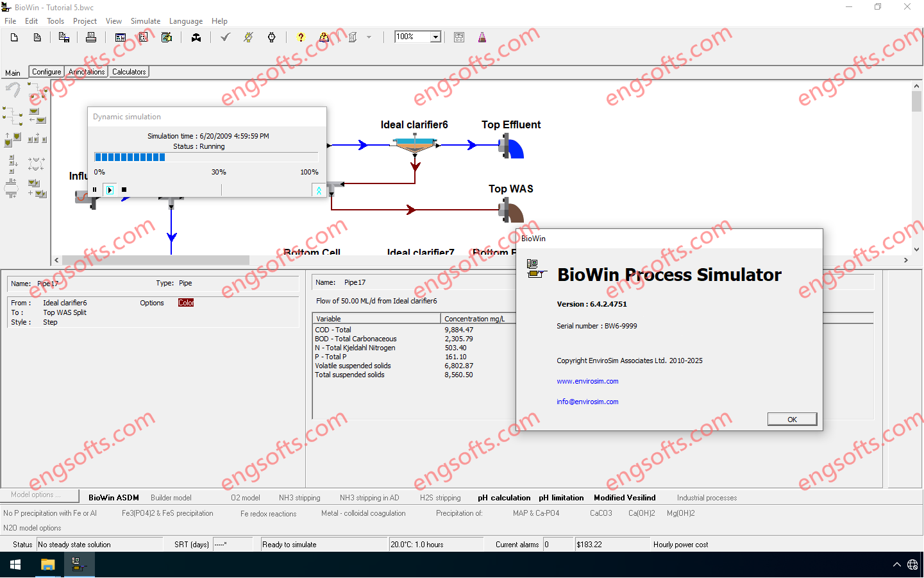Open the Project menu
The width and height of the screenshot is (924, 578).
(85, 21)
